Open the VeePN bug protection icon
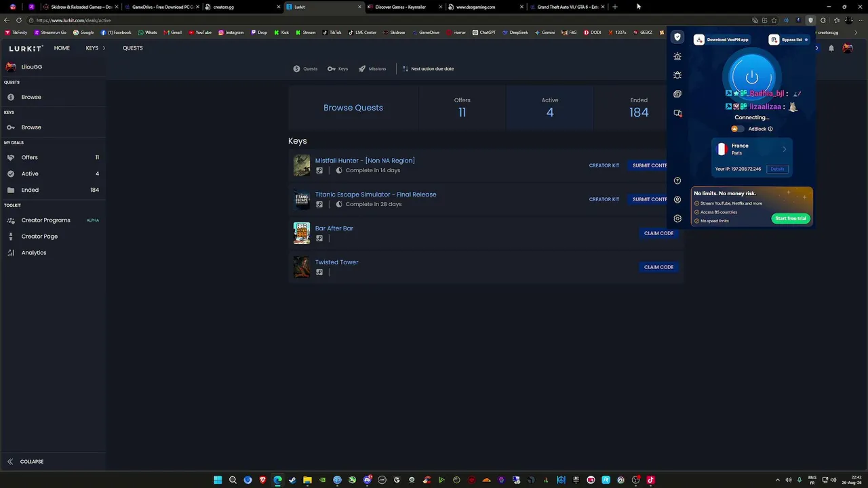This screenshot has height=488, width=868. point(677,75)
